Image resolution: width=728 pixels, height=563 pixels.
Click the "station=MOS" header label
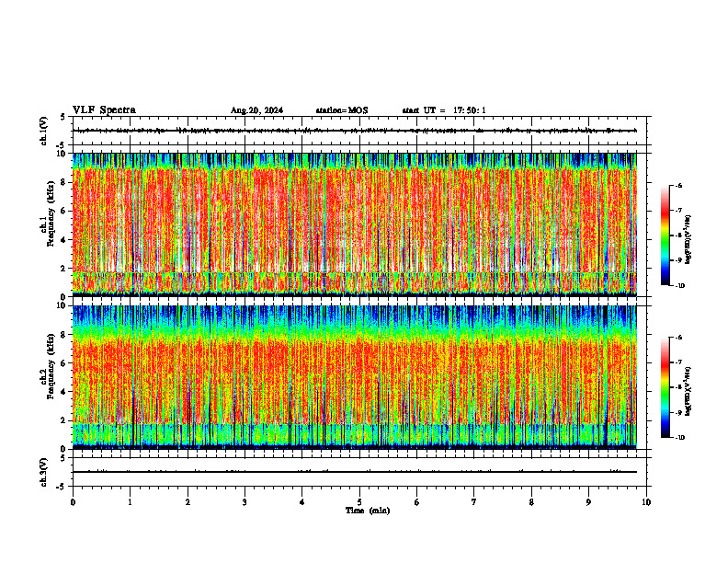tap(342, 110)
